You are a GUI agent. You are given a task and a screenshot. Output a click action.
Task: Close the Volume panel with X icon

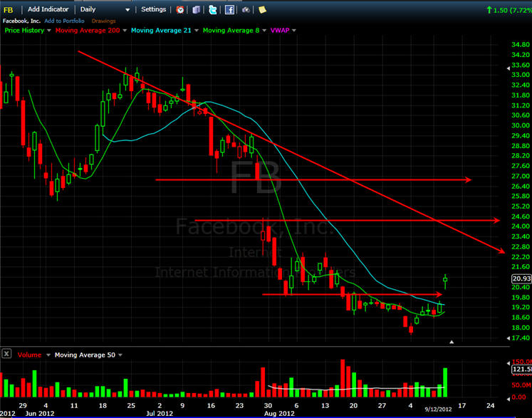click(x=6, y=354)
